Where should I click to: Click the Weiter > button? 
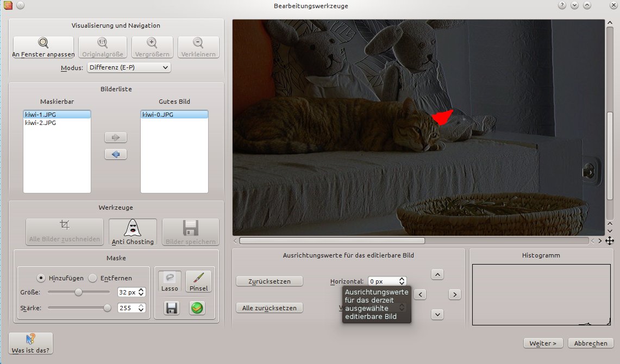543,343
